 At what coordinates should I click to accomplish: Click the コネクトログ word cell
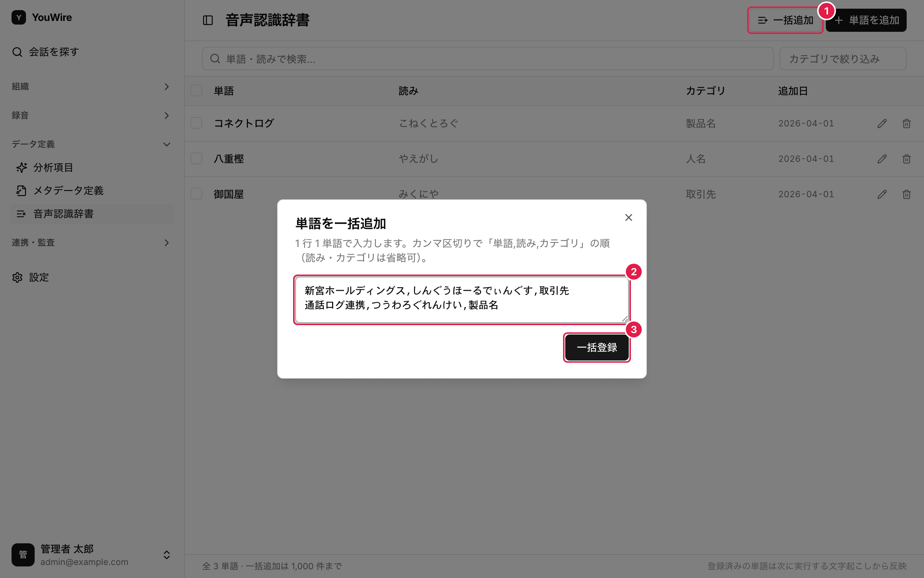(x=244, y=124)
